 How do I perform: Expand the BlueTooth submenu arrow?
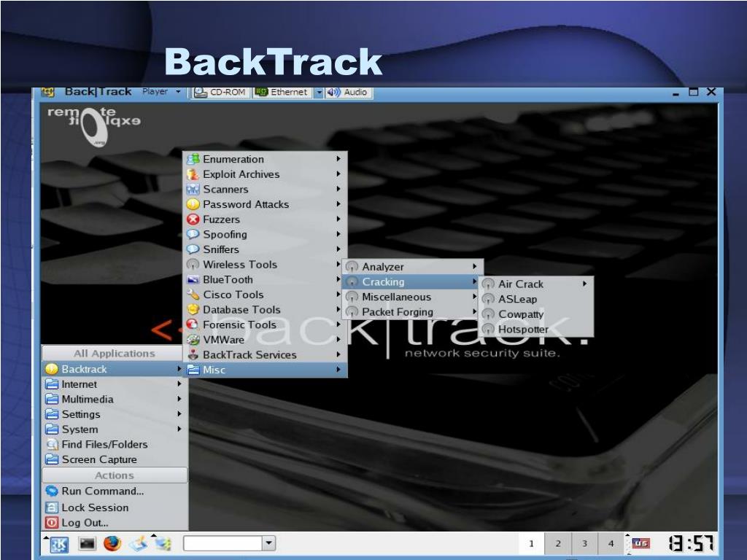338,279
